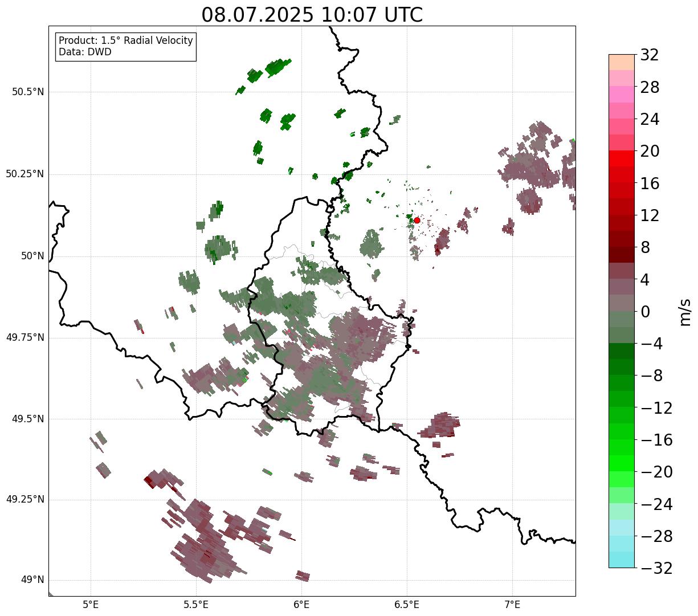Viewport: 698px width, 616px height.
Task: Click the 50.25°N latitude label
Action: point(25,174)
